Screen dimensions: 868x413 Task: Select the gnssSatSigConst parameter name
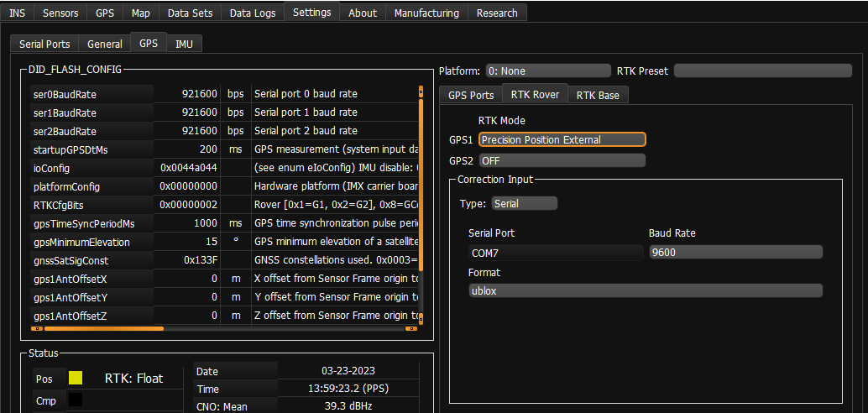click(x=92, y=260)
